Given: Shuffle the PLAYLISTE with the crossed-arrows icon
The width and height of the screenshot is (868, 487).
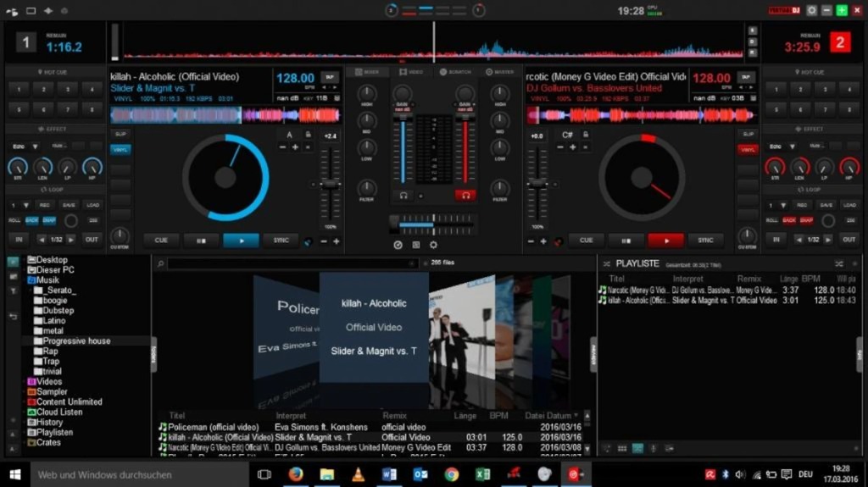Looking at the screenshot, I should click(x=839, y=264).
